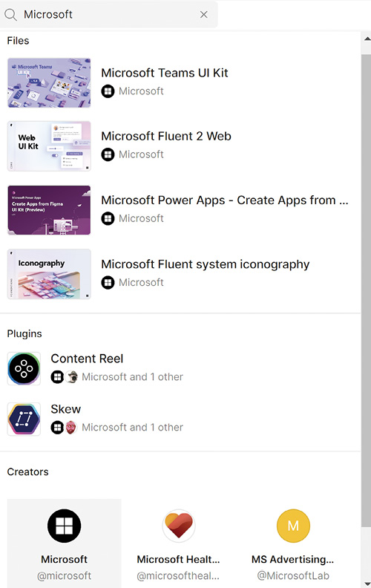Click the search magnifier icon
The width and height of the screenshot is (371, 588).
coord(10,15)
